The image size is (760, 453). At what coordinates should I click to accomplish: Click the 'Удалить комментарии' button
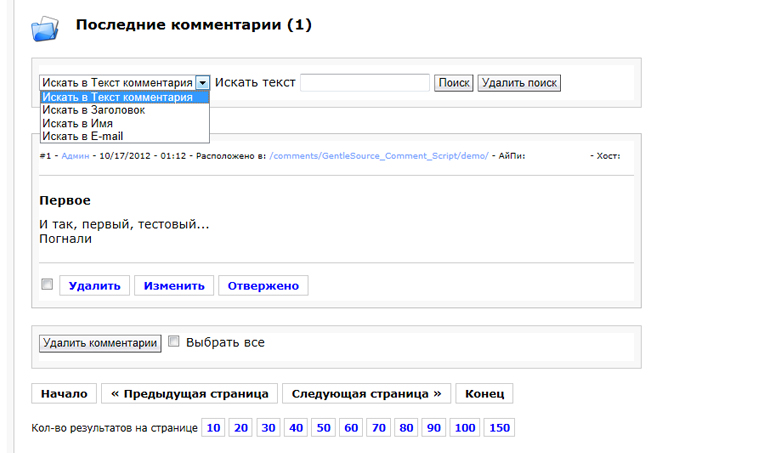pos(100,344)
